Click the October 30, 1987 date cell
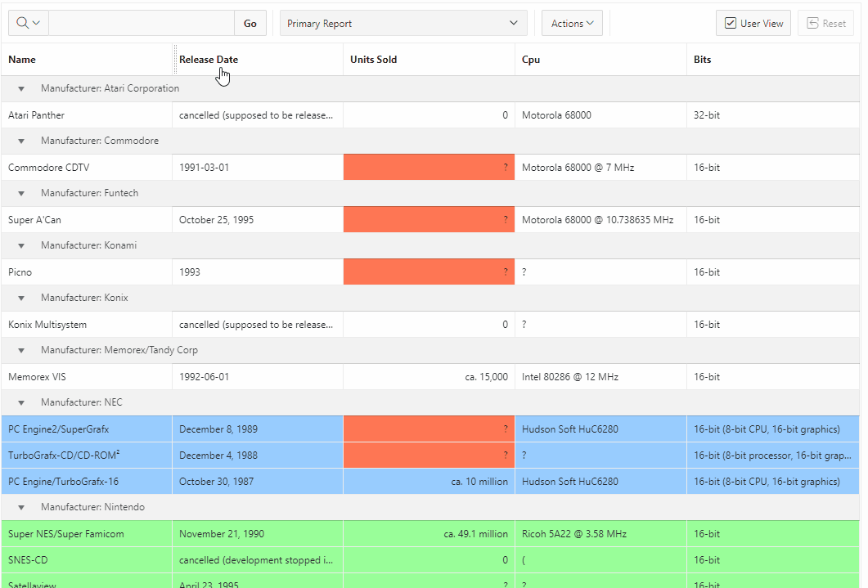This screenshot has width=868, height=588. click(x=258, y=481)
